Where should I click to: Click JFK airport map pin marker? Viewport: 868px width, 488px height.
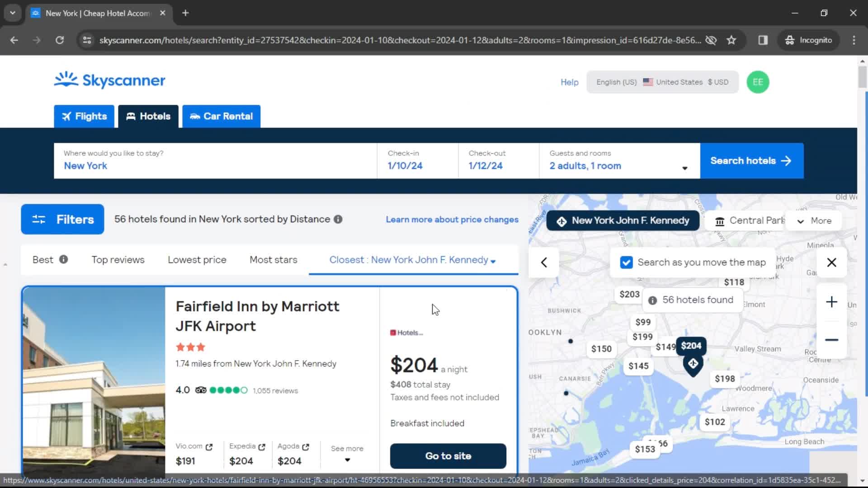coord(693,366)
